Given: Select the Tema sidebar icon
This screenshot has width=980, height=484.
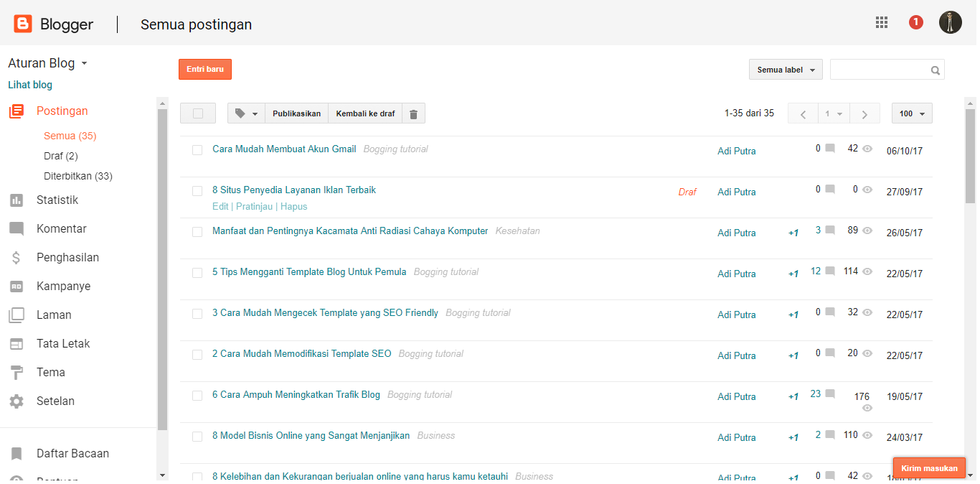Looking at the screenshot, I should tap(17, 372).
